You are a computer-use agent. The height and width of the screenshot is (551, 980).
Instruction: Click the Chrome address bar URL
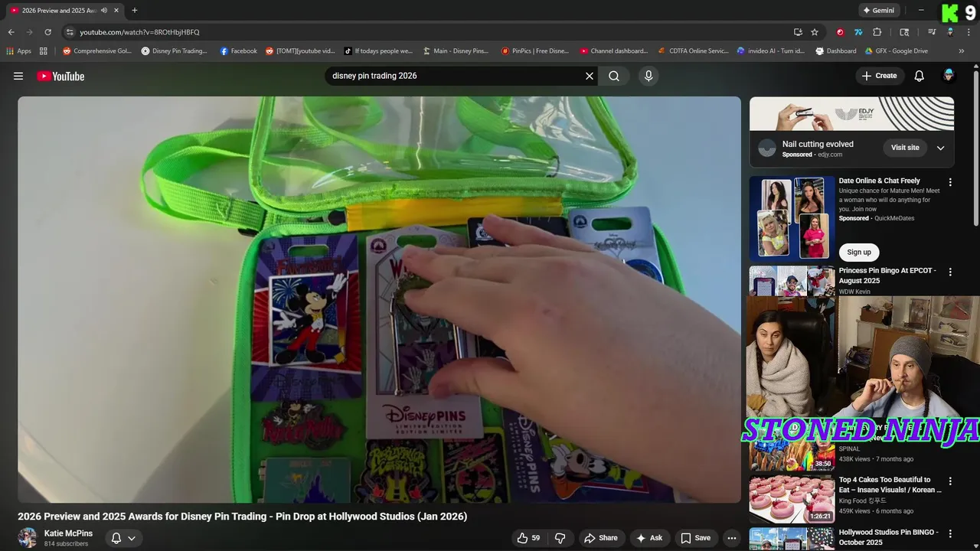[139, 32]
